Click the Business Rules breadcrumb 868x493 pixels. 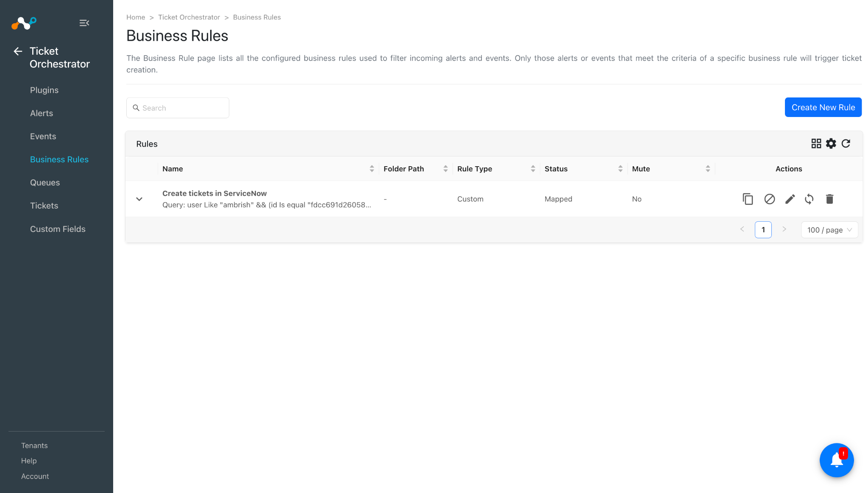pyautogui.click(x=257, y=17)
